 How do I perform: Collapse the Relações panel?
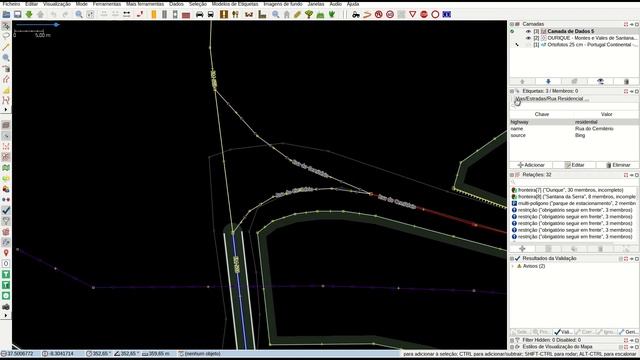(512, 175)
